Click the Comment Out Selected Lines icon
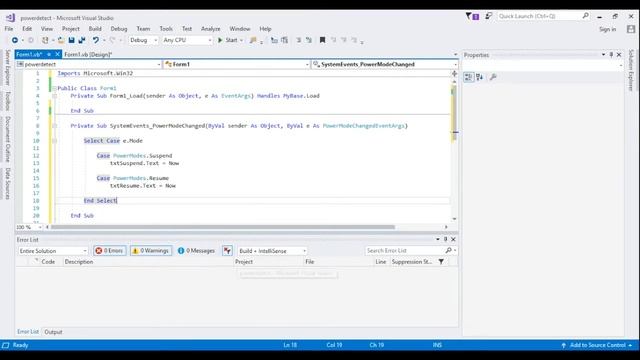 tap(298, 40)
